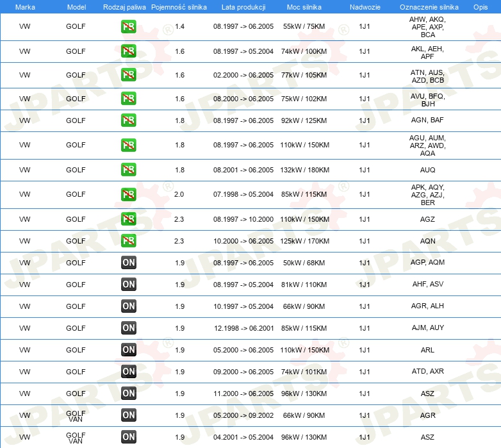Image resolution: width=501 pixels, height=448 pixels.
Task: Click the petrol icon in the AUQ 132kW row
Action: click(128, 170)
